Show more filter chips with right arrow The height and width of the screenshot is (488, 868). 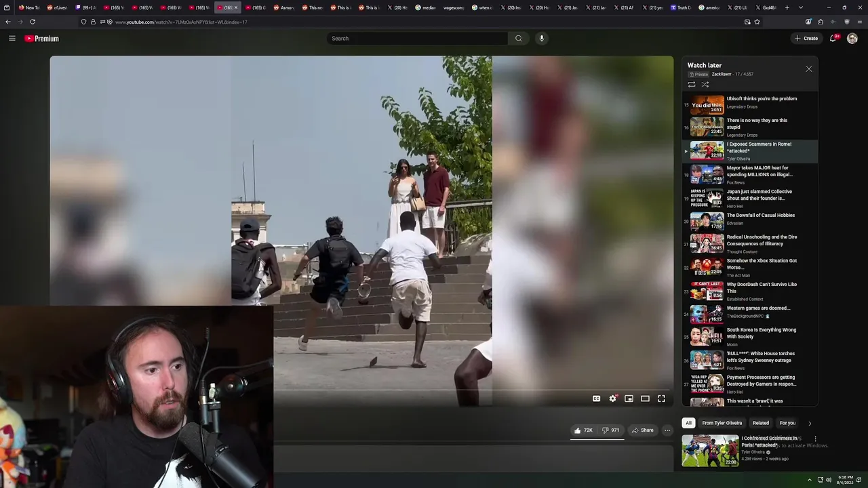tap(809, 424)
